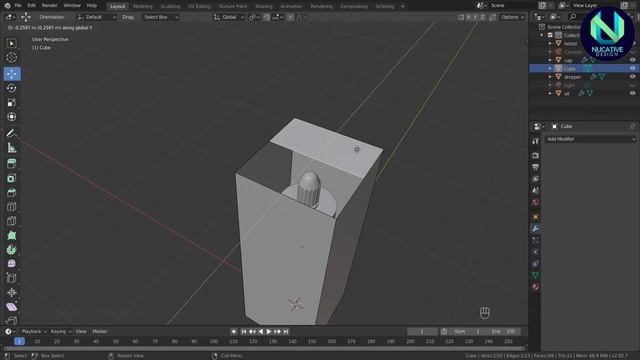The height and width of the screenshot is (360, 640).
Task: Switch to the Shading workspace tab
Action: (x=264, y=6)
